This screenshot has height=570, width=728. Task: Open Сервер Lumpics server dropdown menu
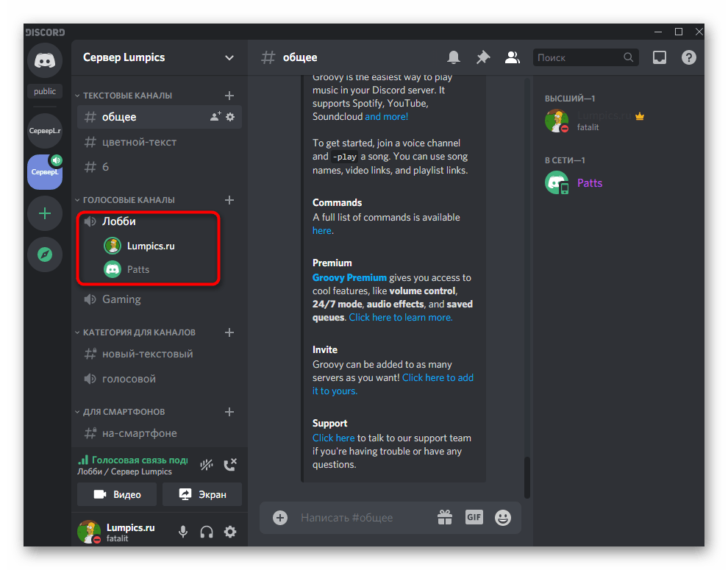pos(229,57)
